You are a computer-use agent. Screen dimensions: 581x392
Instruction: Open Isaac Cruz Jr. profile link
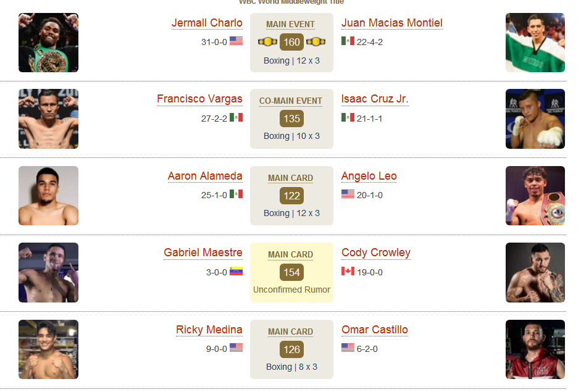pos(375,99)
